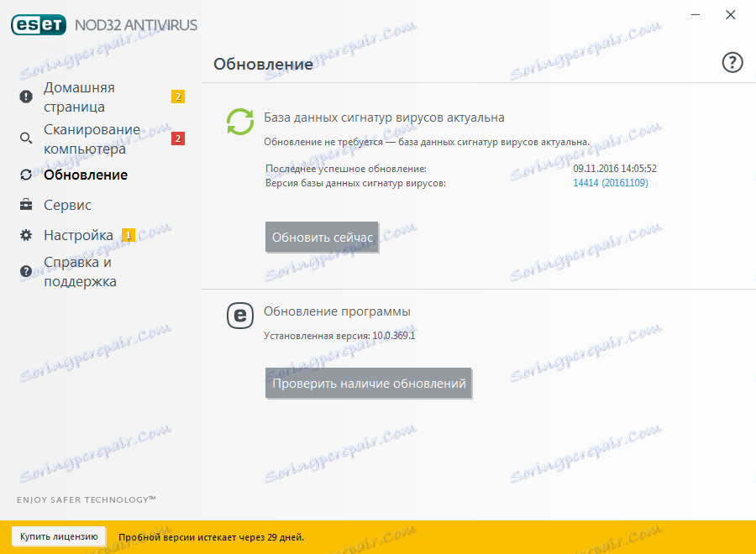This screenshot has width=756, height=554.
Task: Click the ESET 'e' program update icon
Action: [240, 316]
